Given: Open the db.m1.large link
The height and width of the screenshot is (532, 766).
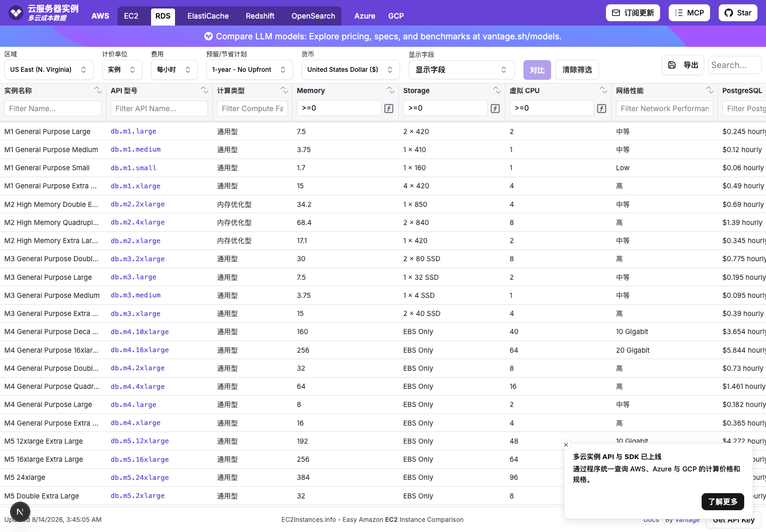Looking at the screenshot, I should click(134, 131).
